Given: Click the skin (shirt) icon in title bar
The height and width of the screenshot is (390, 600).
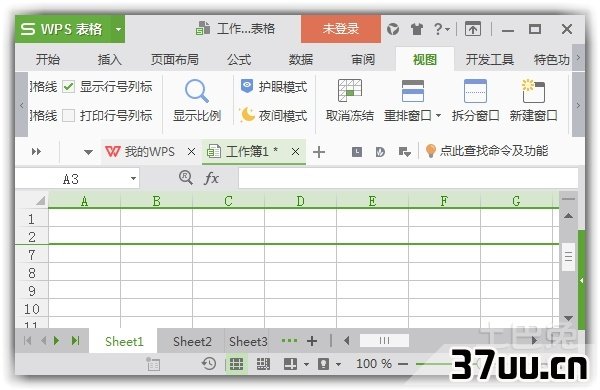Looking at the screenshot, I should click(416, 29).
